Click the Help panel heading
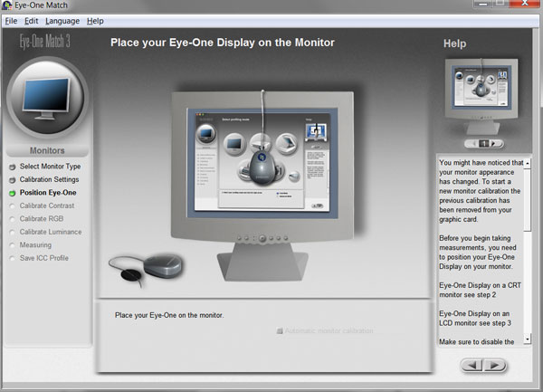Screen dimensions: 543x392 tap(454, 43)
